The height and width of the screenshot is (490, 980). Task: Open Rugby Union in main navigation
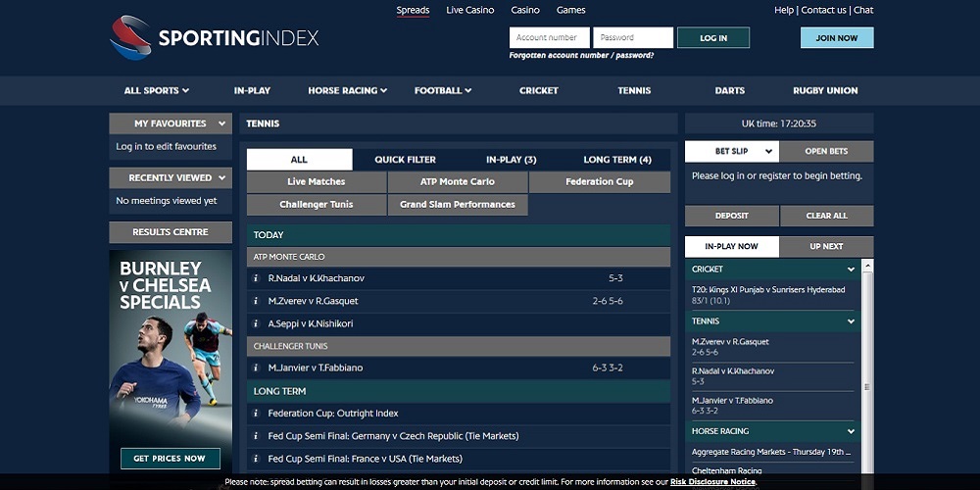(825, 90)
